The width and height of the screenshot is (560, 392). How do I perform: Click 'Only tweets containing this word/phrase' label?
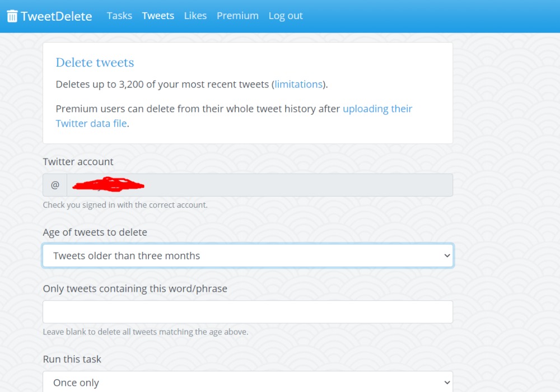135,289
